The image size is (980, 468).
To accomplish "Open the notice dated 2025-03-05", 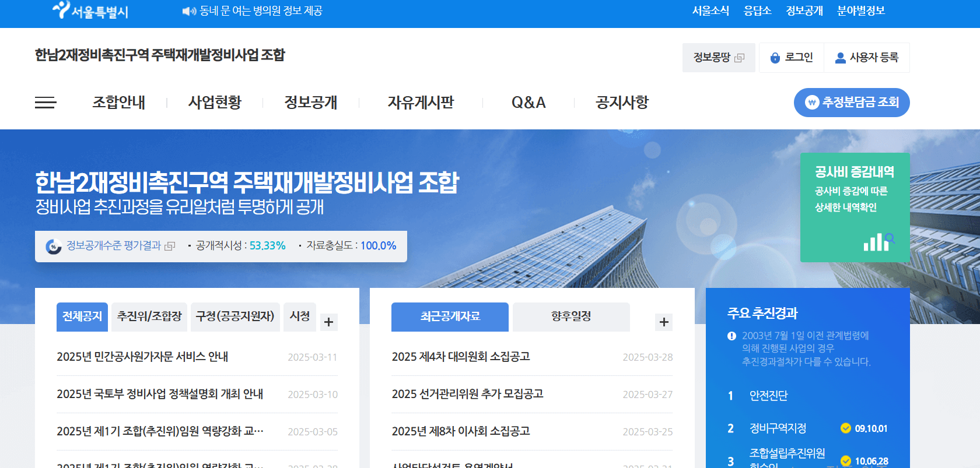I will [x=160, y=431].
